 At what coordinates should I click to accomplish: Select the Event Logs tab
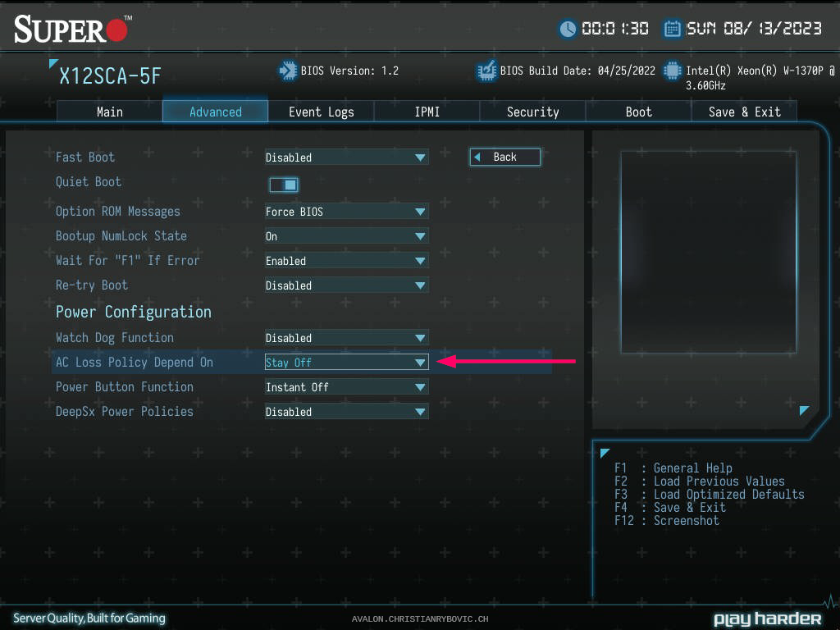[x=321, y=112]
